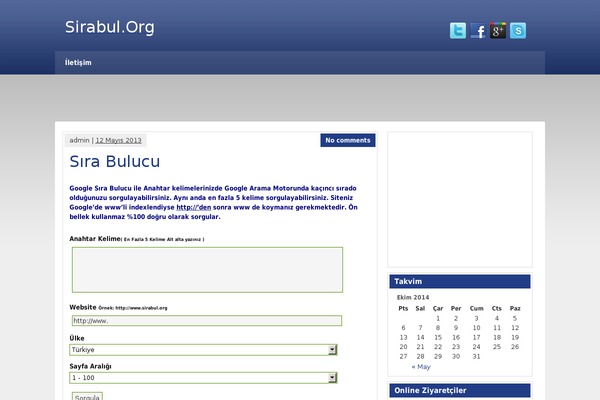This screenshot has height=400, width=600.
Task: Open the İletişim menu item
Action: tap(78, 62)
